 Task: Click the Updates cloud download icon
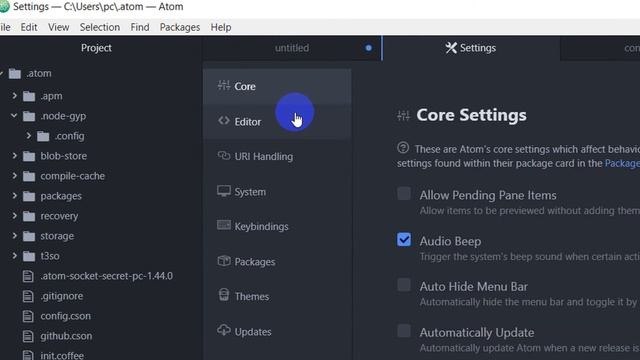[x=224, y=330]
